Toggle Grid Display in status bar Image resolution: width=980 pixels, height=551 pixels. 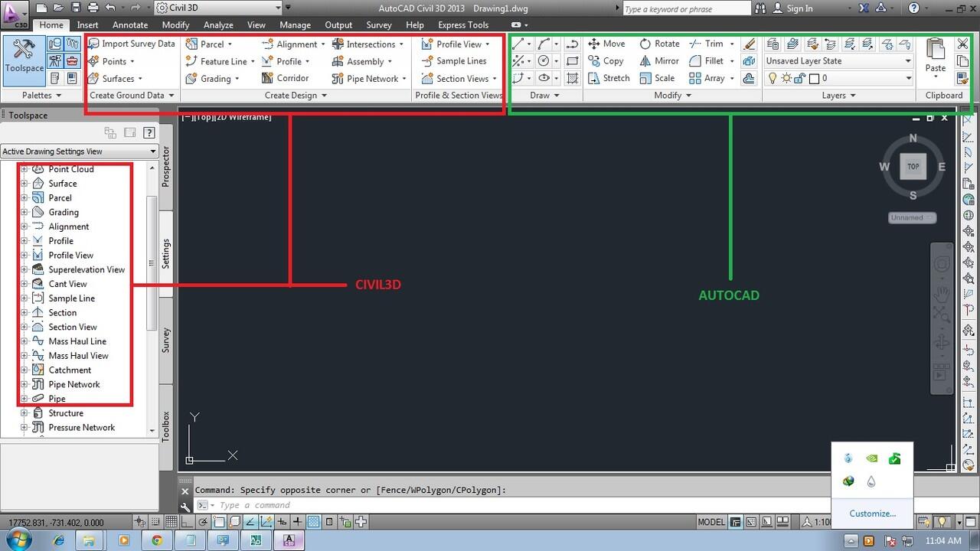click(x=172, y=522)
